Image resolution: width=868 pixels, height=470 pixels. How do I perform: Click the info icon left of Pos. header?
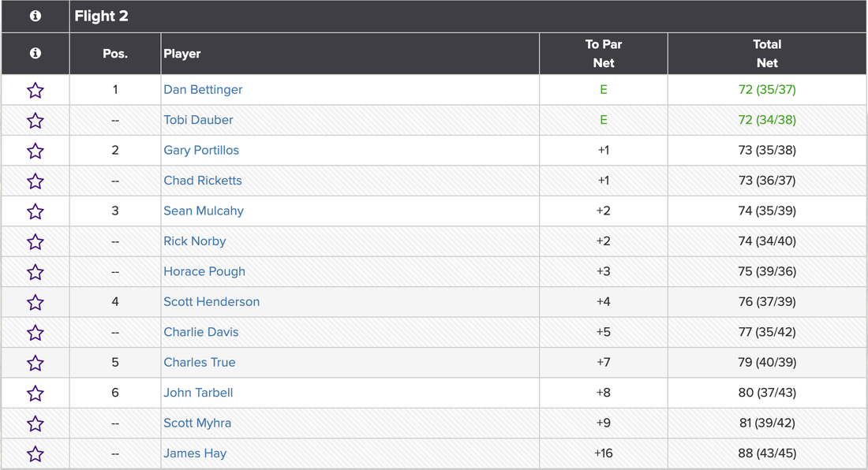[x=36, y=54]
